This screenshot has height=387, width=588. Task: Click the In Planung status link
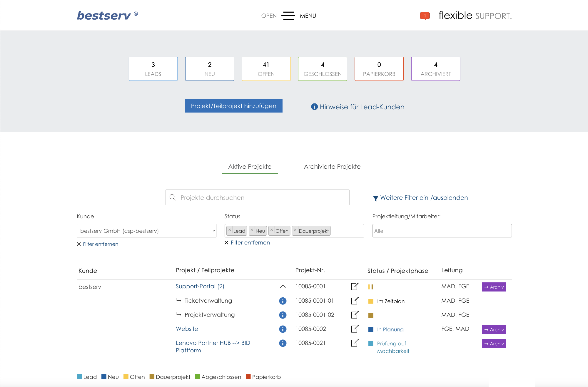coord(390,330)
